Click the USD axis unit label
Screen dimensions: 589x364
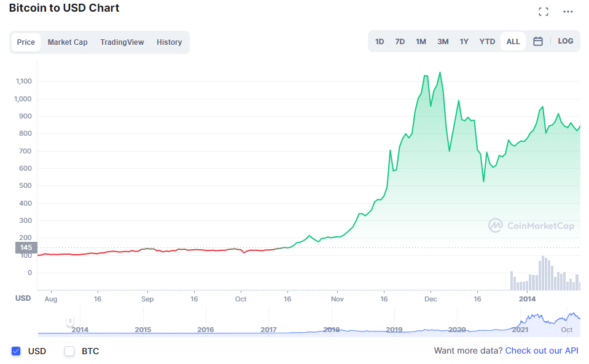tap(23, 298)
